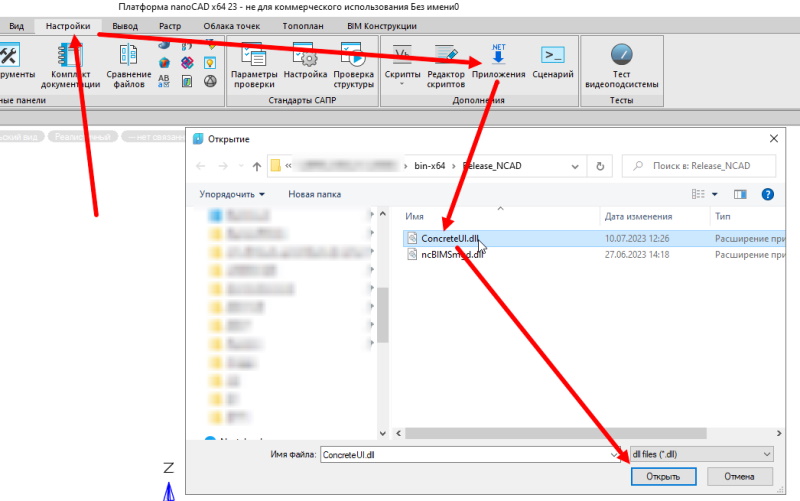Viewport: 800px width, 501px height.
Task: Expand the Скрипты dropdown arrow
Action: 402,84
